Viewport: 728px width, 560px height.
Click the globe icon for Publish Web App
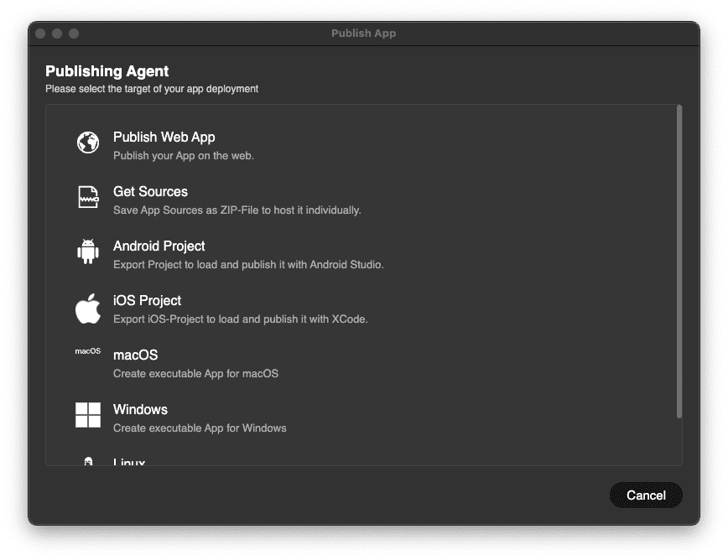pyautogui.click(x=88, y=143)
